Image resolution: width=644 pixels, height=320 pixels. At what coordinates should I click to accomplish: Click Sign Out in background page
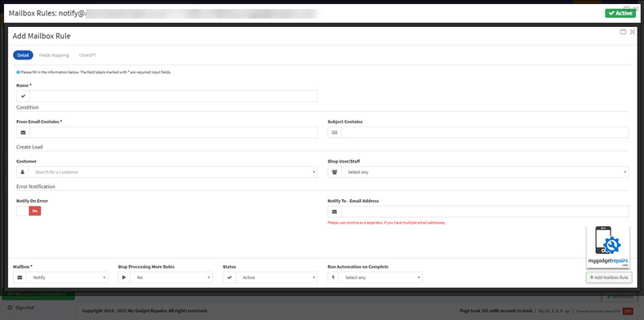tap(21, 308)
